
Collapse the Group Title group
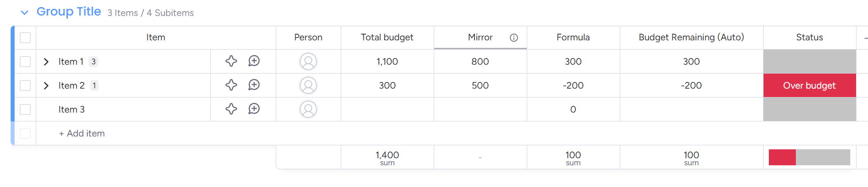point(25,12)
